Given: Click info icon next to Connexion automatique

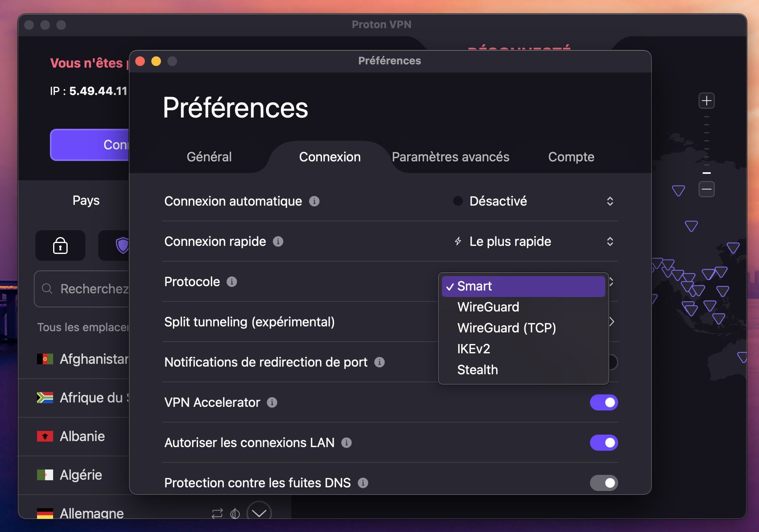Looking at the screenshot, I should coord(314,201).
